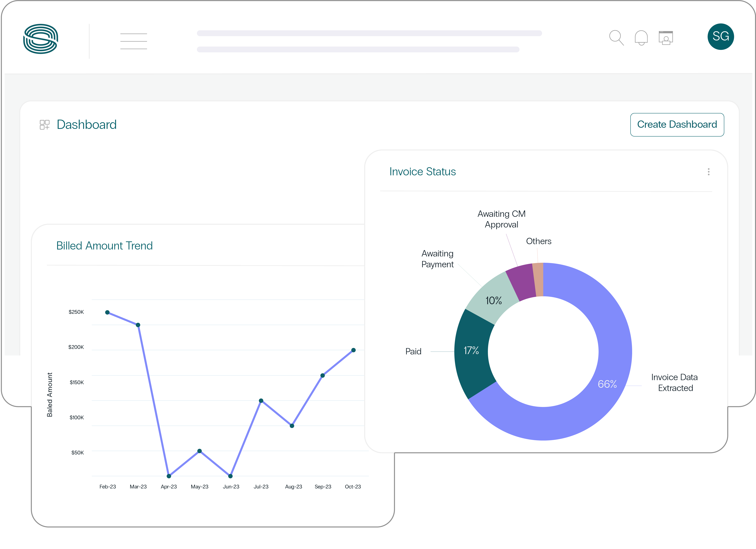Screen dimensions: 756x549
Task: Click the Aug-23 data point
Action: [x=292, y=426]
